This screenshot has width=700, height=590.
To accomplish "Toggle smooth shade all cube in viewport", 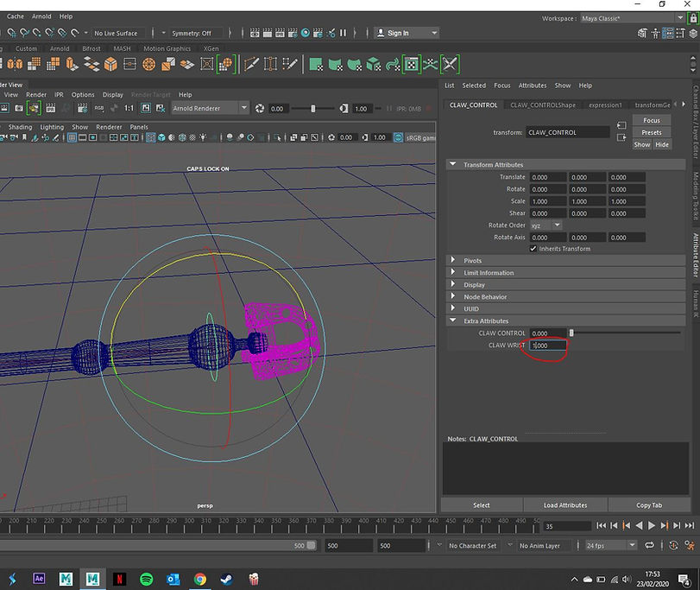I will pyautogui.click(x=161, y=137).
